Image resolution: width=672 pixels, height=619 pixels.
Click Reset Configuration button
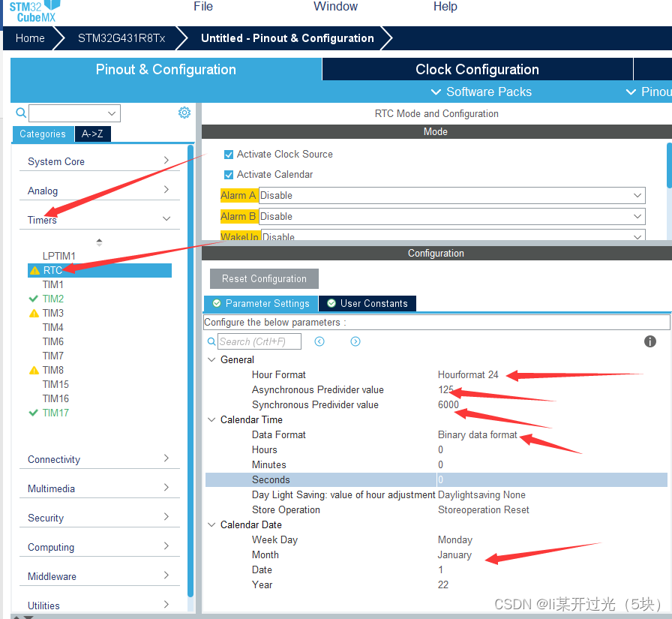click(x=264, y=278)
